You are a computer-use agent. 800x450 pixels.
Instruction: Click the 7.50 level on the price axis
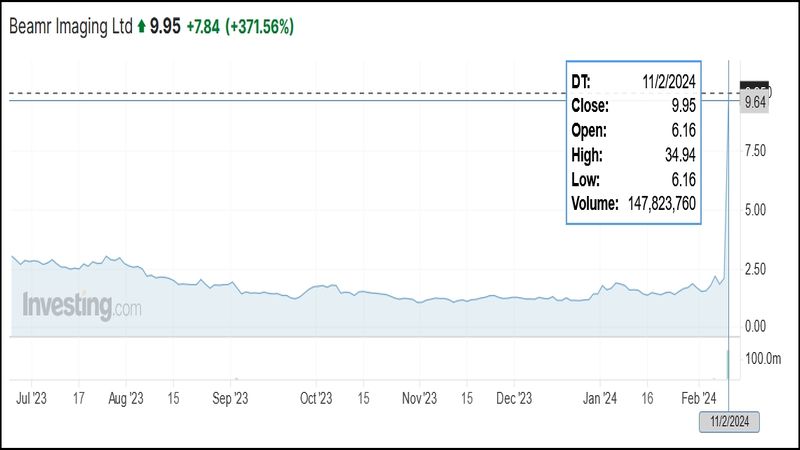754,150
